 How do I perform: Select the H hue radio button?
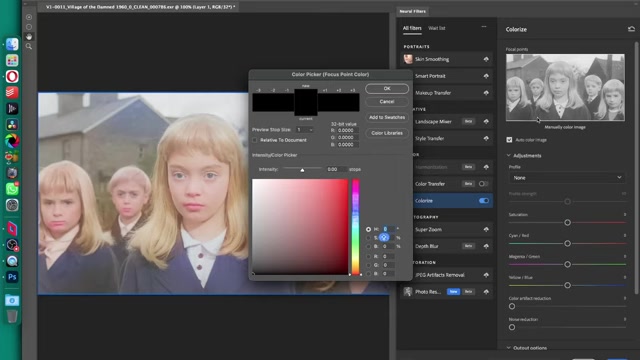click(368, 229)
